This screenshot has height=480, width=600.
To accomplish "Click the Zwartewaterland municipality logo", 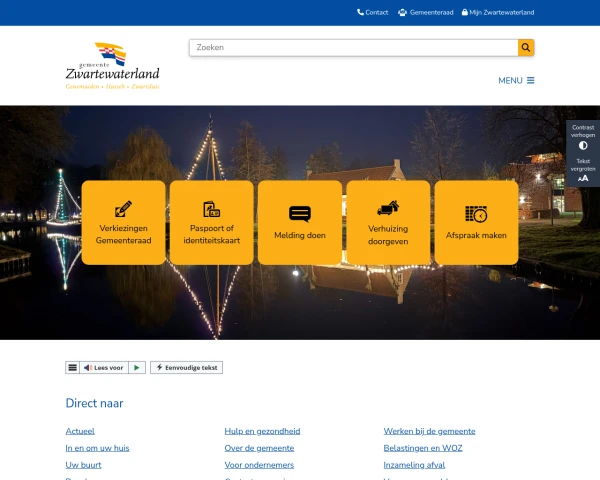I will (112, 66).
